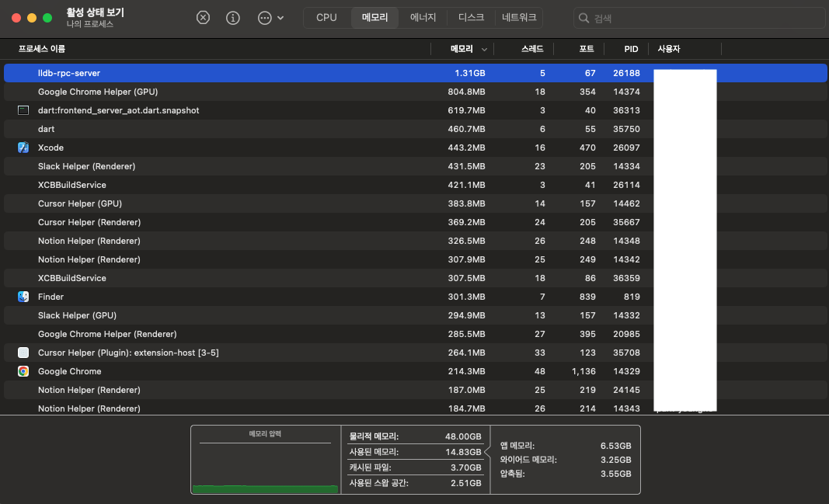Select the Slack Helper (Renderer) row

(x=415, y=166)
